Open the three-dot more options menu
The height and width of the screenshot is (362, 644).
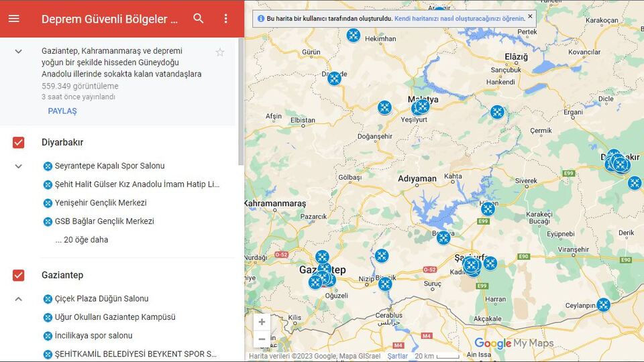coord(226,19)
